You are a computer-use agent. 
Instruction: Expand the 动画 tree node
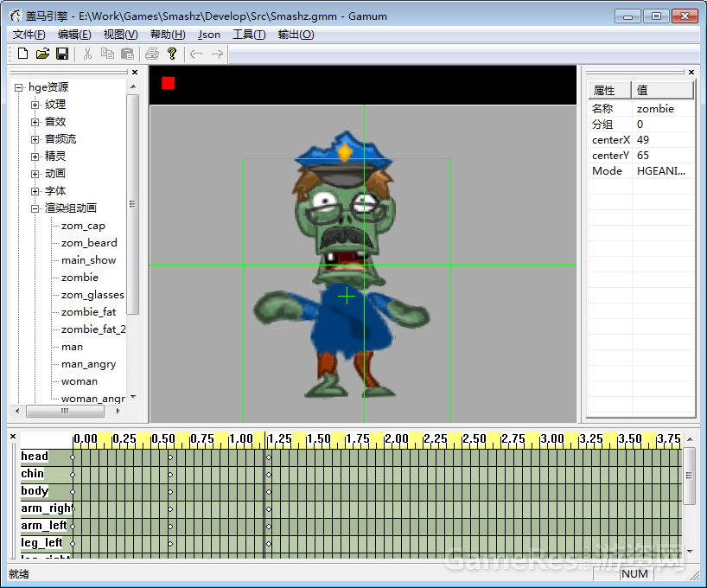(x=35, y=174)
